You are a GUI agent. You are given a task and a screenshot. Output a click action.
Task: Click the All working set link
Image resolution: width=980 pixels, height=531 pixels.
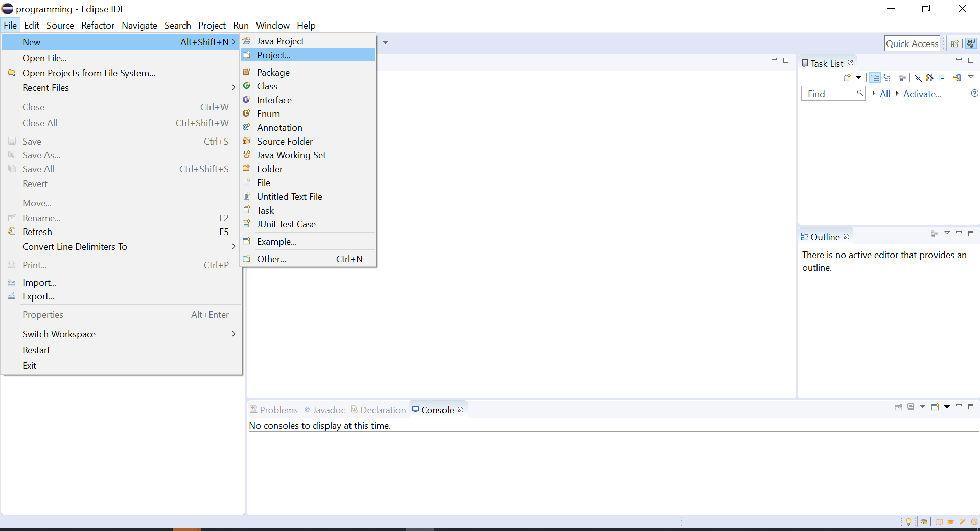pos(885,94)
